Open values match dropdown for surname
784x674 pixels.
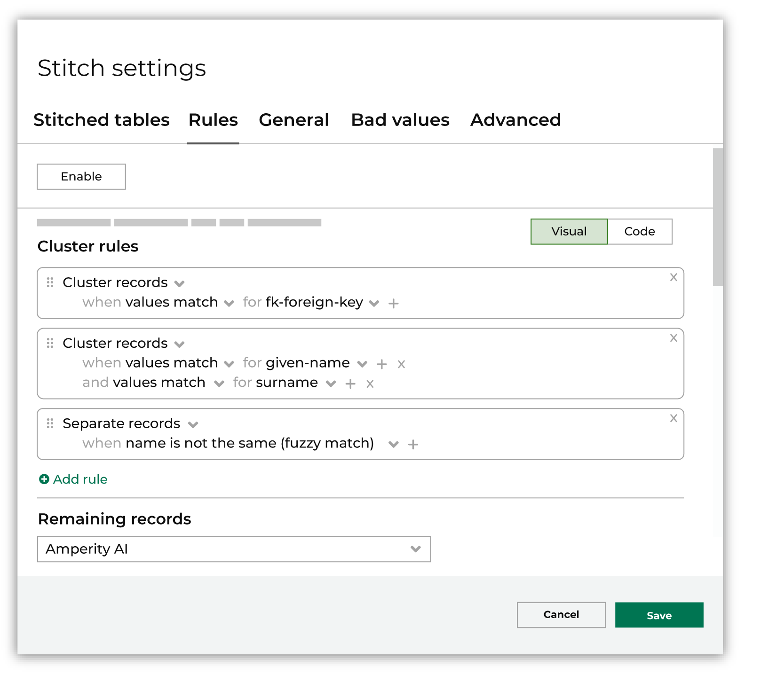(x=219, y=384)
